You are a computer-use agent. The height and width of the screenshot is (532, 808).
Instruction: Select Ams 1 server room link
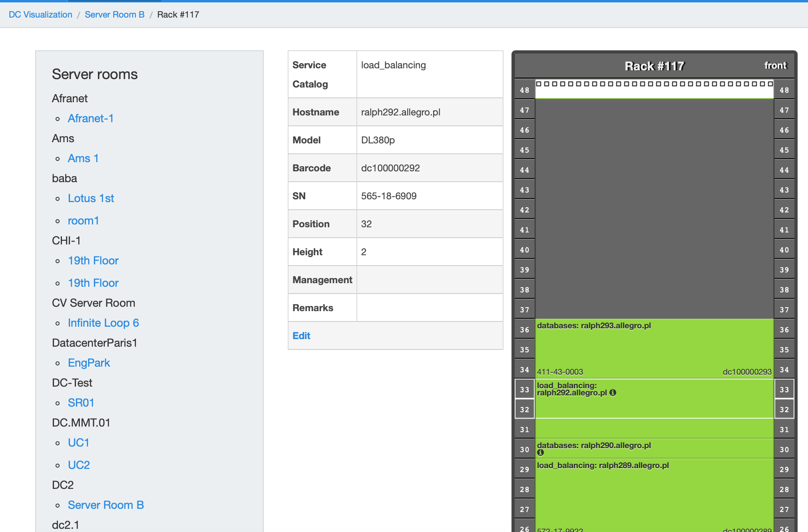83,158
